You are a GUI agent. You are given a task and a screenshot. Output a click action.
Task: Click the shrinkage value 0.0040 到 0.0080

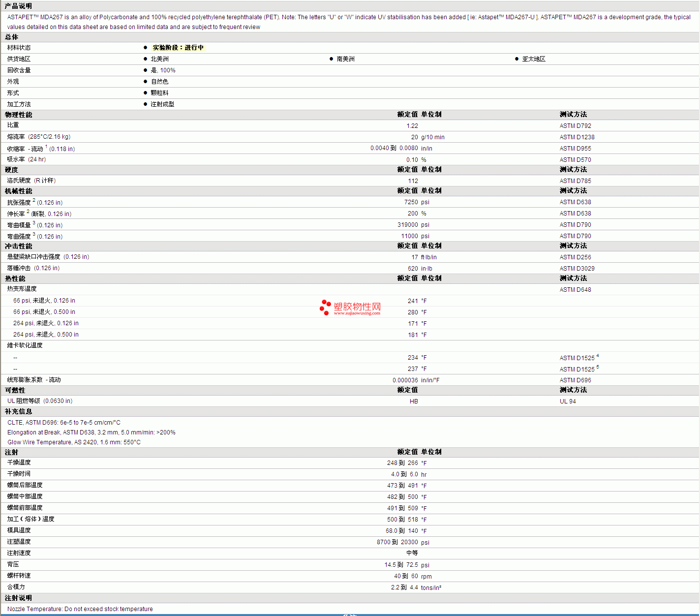point(394,148)
